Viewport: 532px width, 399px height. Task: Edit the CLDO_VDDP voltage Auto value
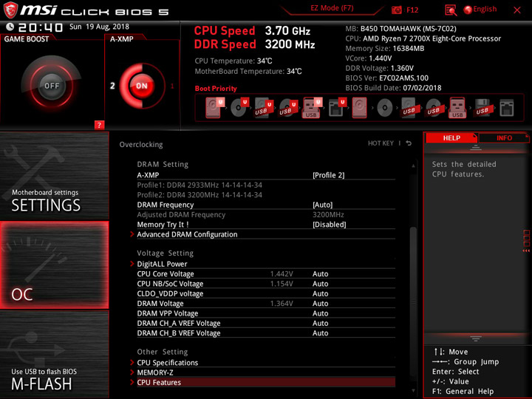tap(320, 293)
